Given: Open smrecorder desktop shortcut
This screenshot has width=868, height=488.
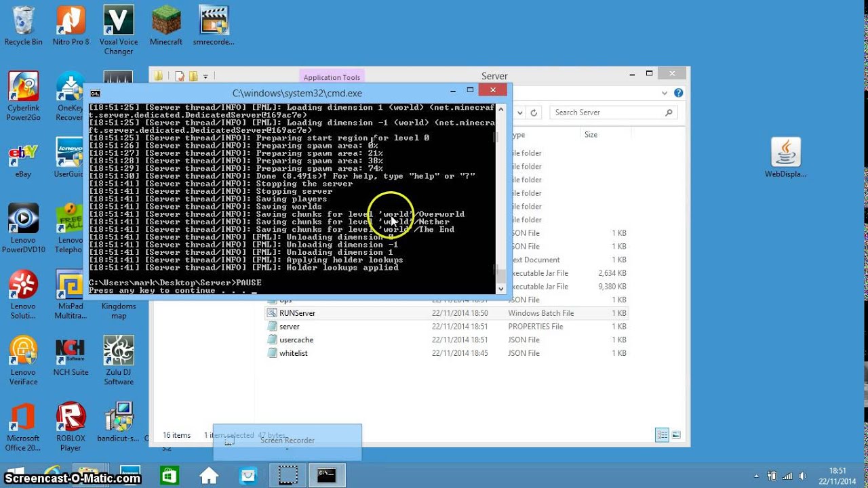Looking at the screenshot, I should [x=214, y=26].
